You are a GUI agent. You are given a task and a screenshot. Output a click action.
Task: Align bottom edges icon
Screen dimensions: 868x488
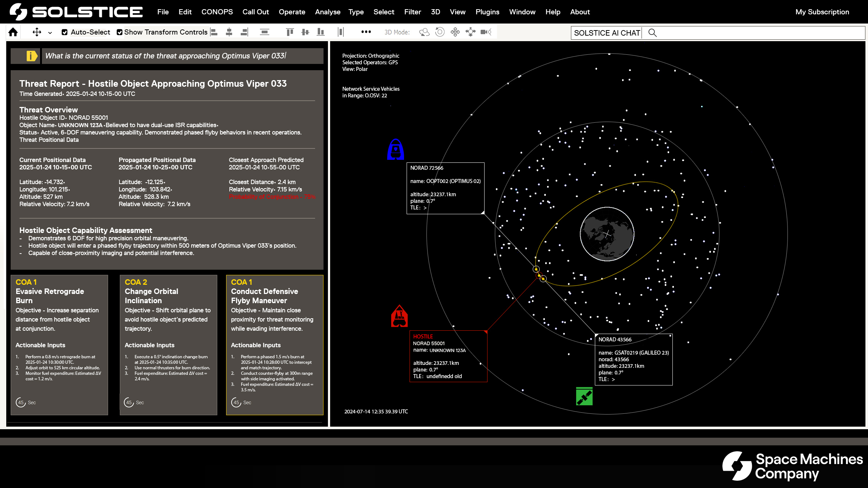pos(321,32)
